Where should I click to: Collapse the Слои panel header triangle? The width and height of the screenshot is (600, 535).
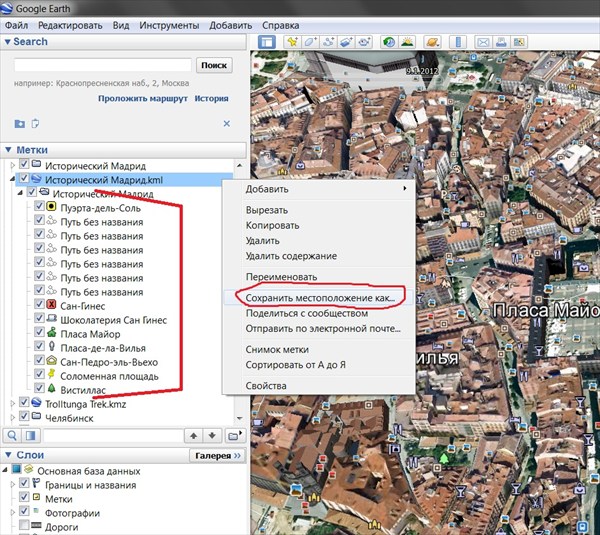tap(8, 455)
